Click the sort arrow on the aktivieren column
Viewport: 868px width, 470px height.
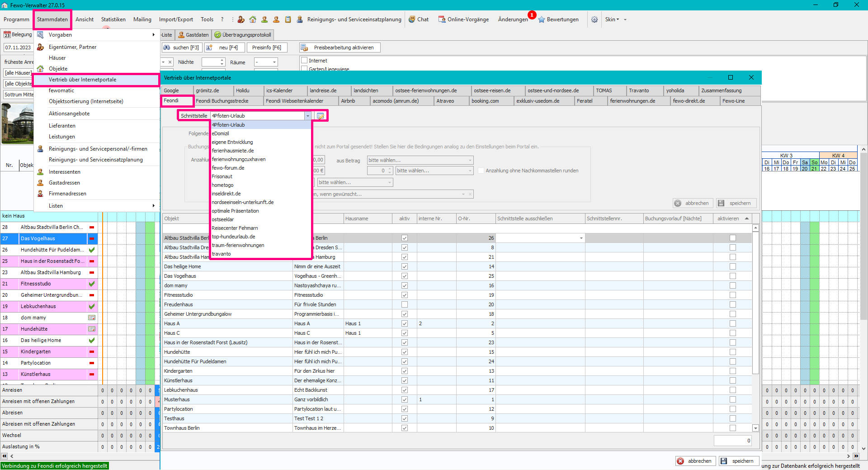tap(747, 218)
